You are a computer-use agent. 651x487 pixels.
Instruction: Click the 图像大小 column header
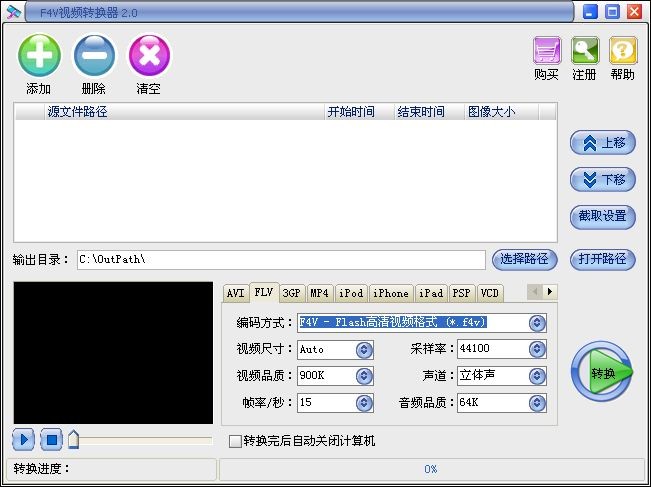(x=502, y=112)
